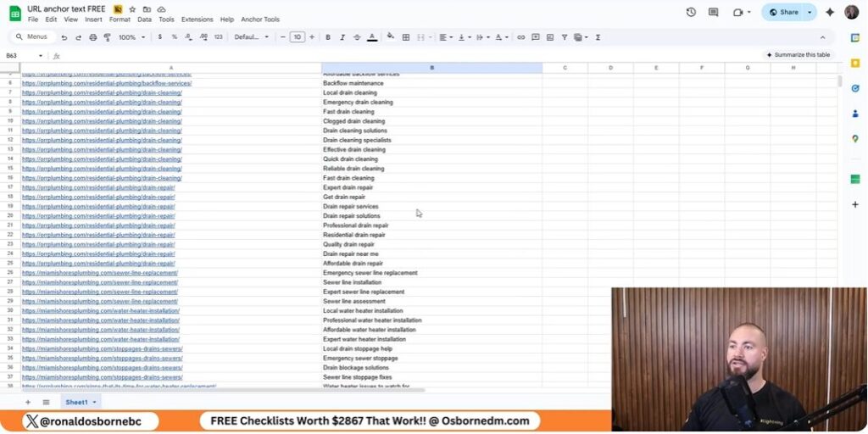Screen dimensions: 868x434
Task: Toggle bold formatting
Action: click(x=328, y=37)
